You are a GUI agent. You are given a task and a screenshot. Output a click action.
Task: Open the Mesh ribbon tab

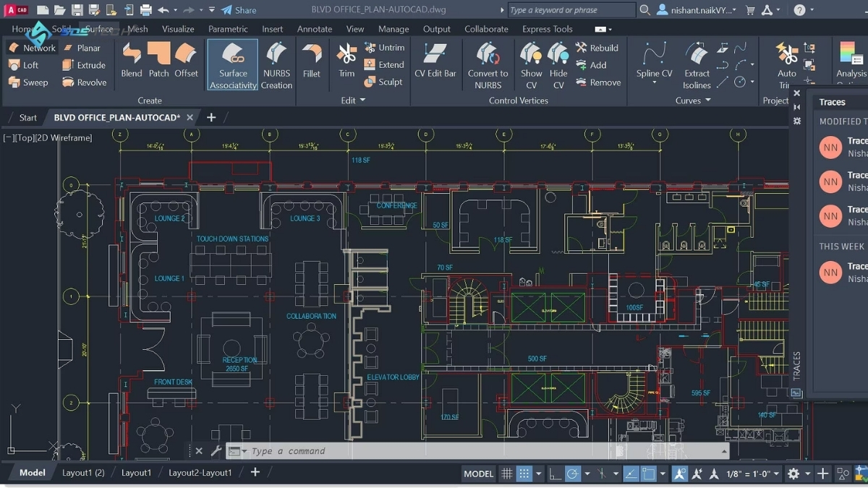click(x=137, y=29)
